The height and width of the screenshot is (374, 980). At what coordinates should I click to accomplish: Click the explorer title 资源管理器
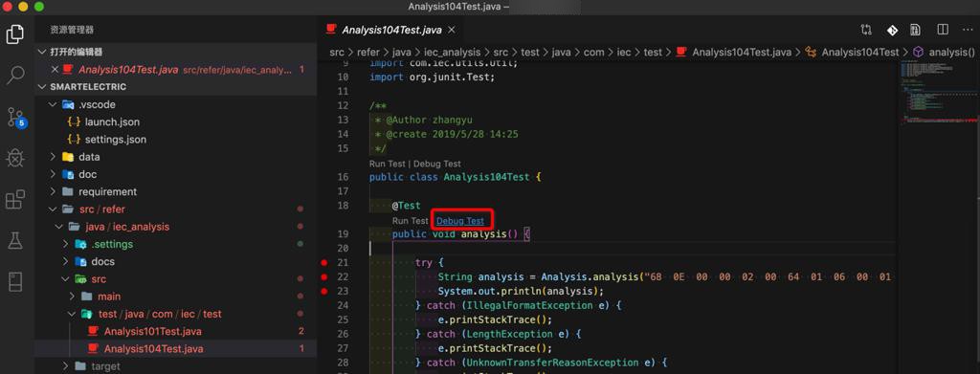point(73,30)
